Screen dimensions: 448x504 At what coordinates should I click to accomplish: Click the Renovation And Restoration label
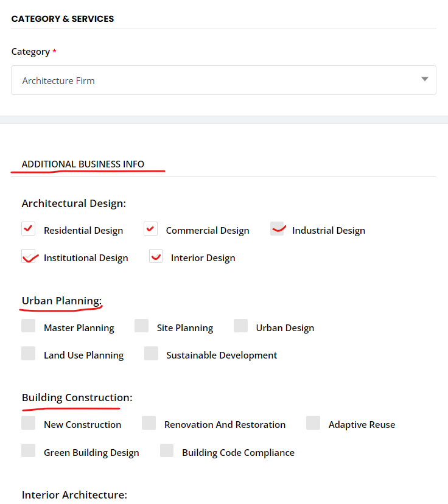coord(225,425)
